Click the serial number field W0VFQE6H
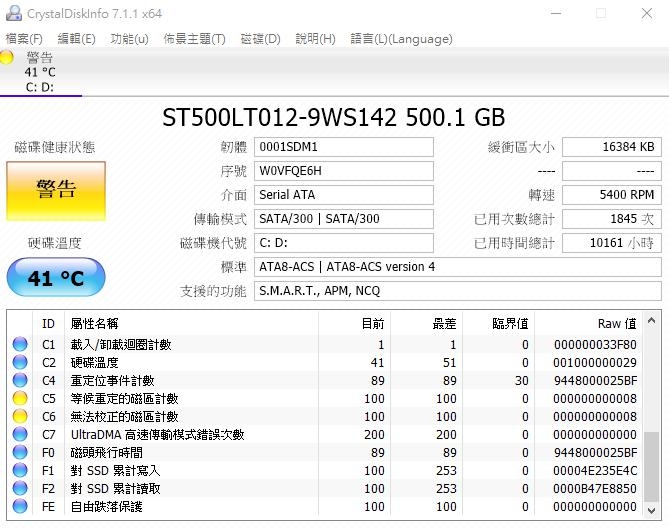The height and width of the screenshot is (529, 669). point(344,171)
